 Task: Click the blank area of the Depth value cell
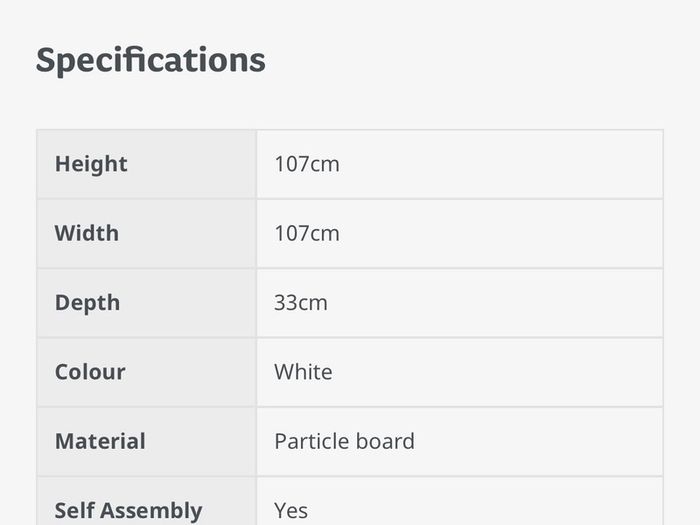click(x=496, y=303)
